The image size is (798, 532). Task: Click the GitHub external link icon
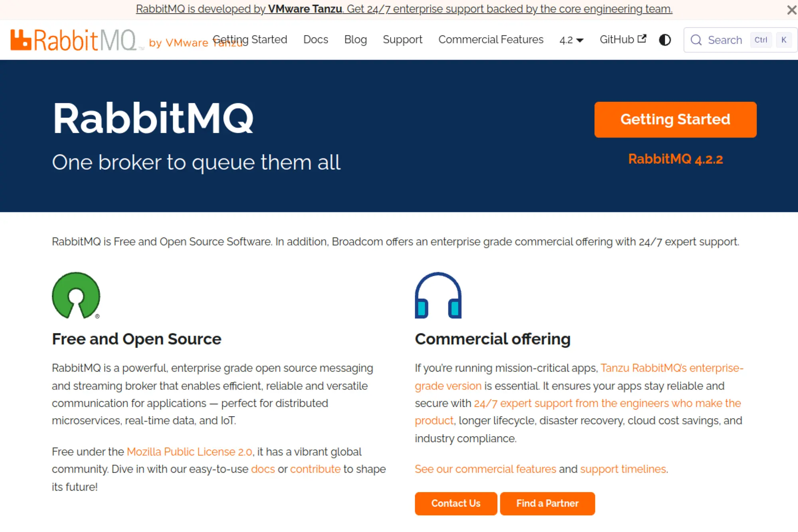pyautogui.click(x=642, y=38)
